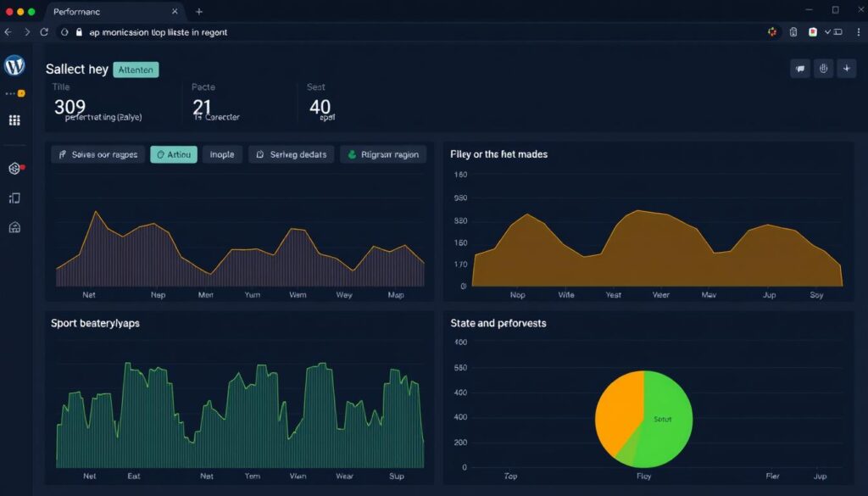Click the plus button in dashboard header
The image size is (868, 496).
tap(846, 70)
